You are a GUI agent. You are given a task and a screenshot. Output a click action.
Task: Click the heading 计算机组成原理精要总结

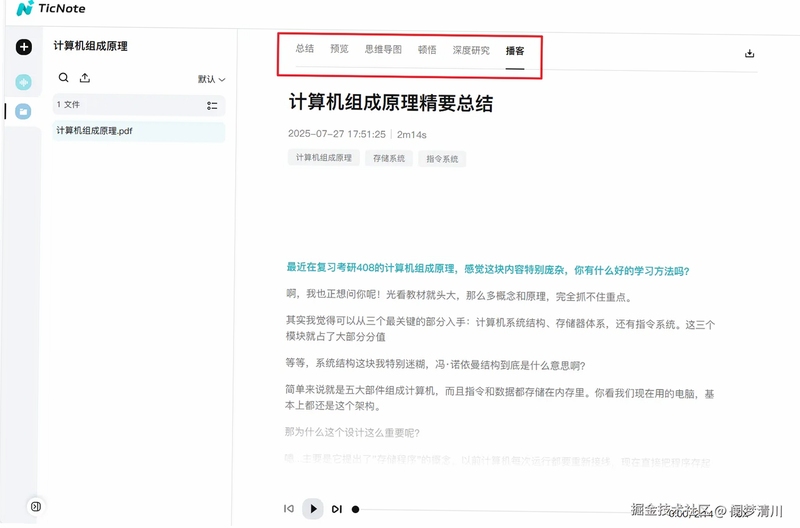391,103
